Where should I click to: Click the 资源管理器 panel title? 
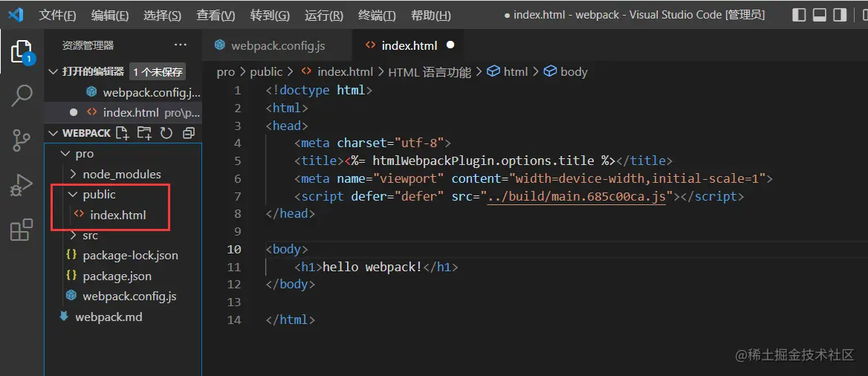tap(88, 45)
